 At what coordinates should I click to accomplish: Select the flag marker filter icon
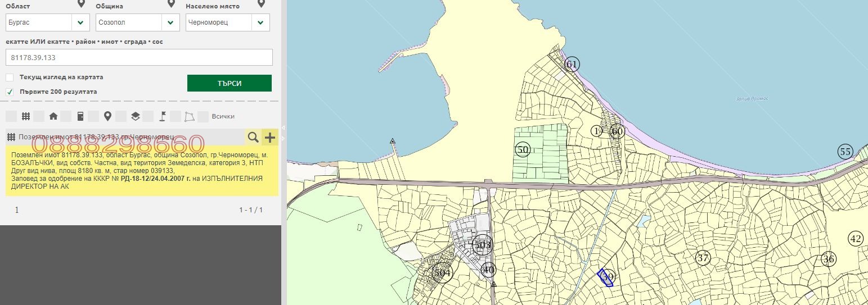pos(162,116)
